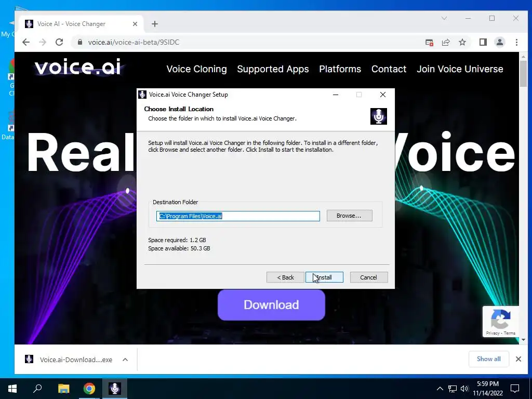Click the purple Download button on the webpage

coord(271,304)
